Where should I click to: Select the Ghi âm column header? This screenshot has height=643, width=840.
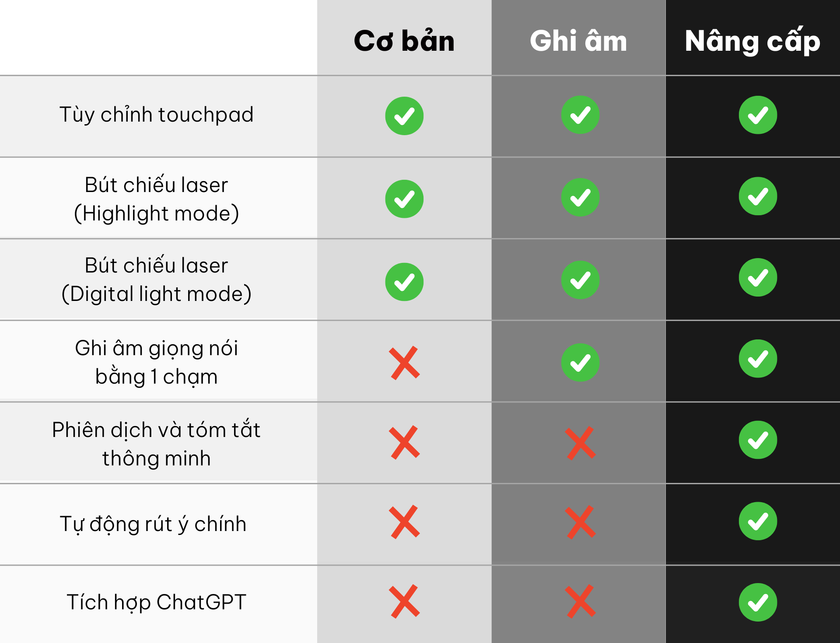tap(578, 41)
